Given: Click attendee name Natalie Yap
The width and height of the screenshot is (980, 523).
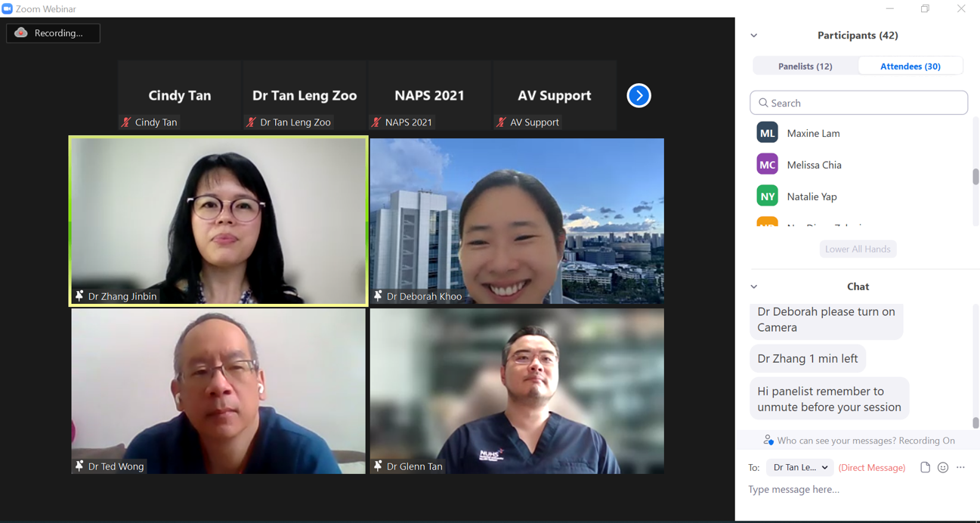Looking at the screenshot, I should tap(812, 197).
